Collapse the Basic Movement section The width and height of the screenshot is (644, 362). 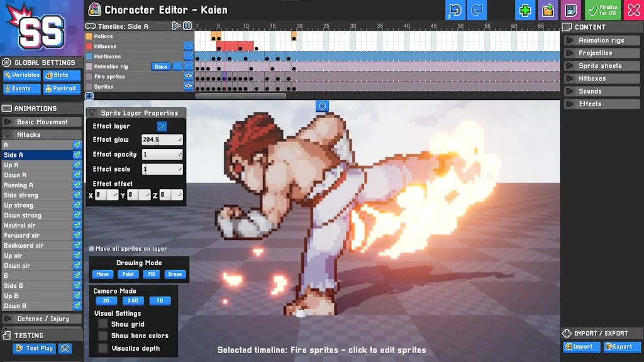42,121
